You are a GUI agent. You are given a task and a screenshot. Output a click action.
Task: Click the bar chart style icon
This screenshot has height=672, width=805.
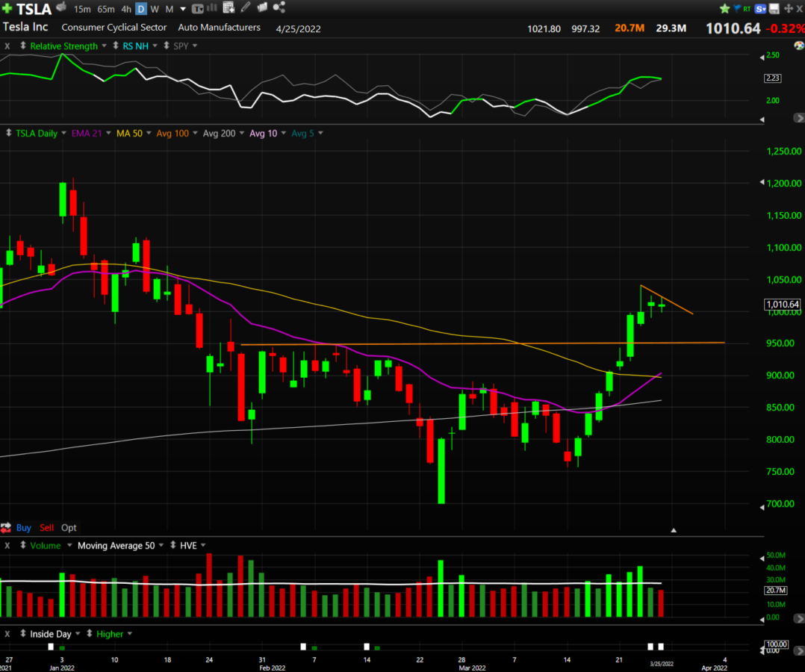[x=211, y=7]
